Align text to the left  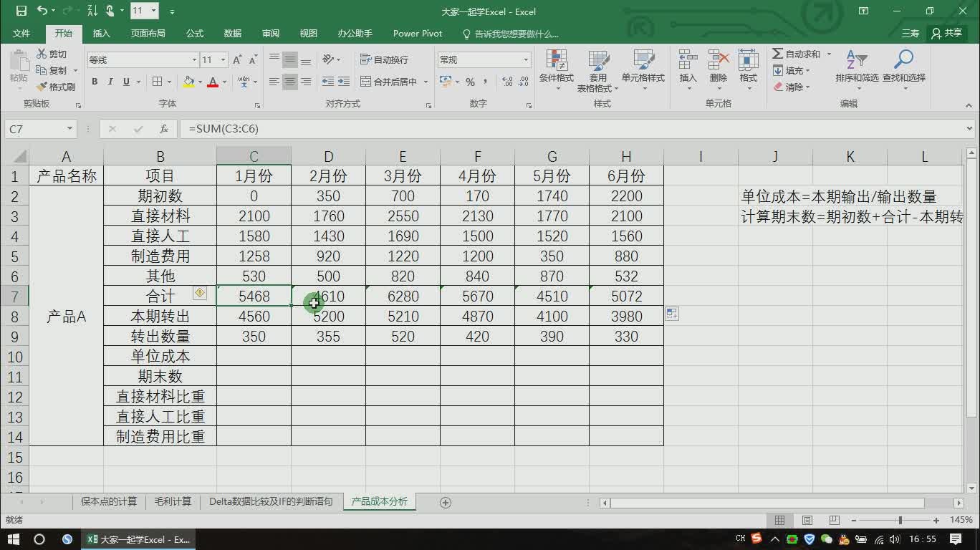pos(274,82)
